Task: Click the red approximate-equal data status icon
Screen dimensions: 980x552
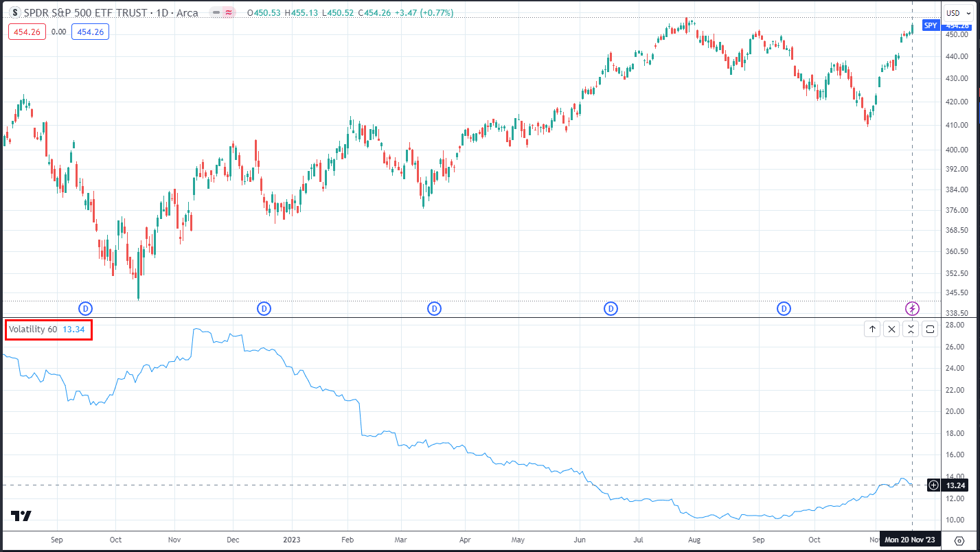Action: [x=229, y=13]
